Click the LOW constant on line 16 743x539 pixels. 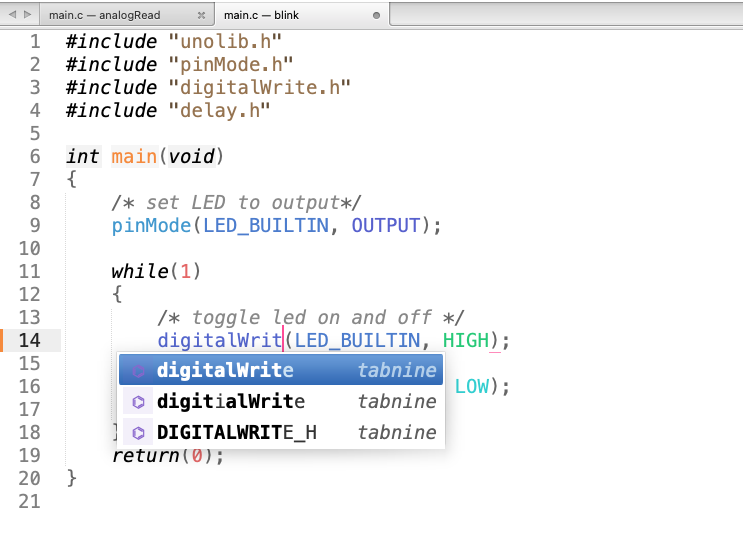coord(472,386)
